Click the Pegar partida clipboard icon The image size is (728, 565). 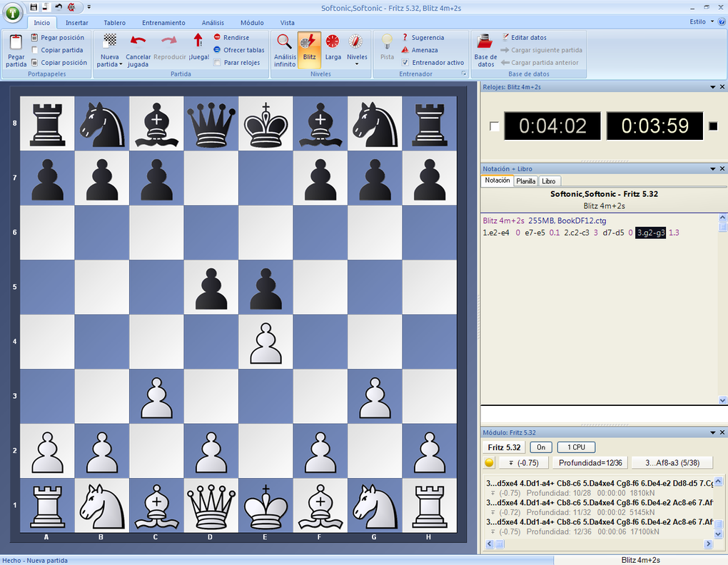(16, 42)
